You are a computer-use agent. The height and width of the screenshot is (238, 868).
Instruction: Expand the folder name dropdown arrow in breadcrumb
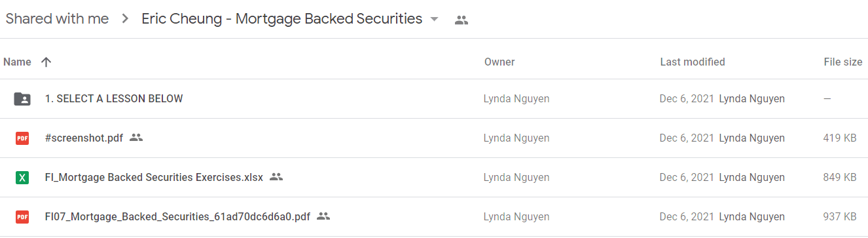coord(434,20)
